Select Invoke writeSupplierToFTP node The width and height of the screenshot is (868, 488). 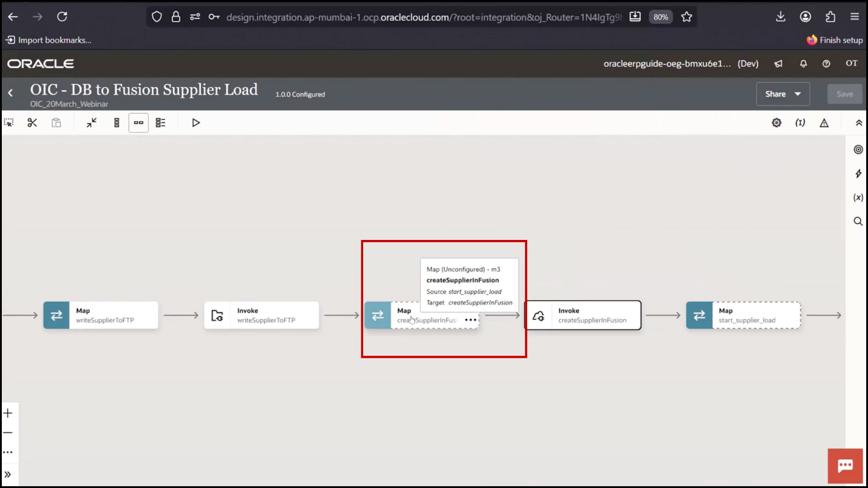(261, 315)
